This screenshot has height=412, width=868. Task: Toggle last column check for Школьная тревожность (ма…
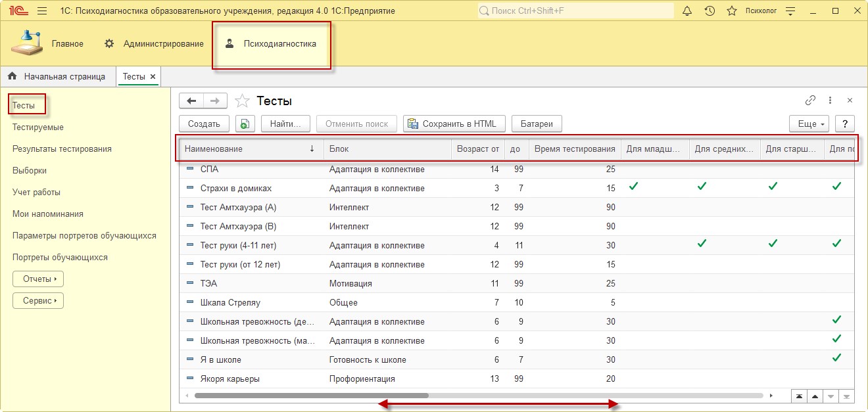coord(836,339)
